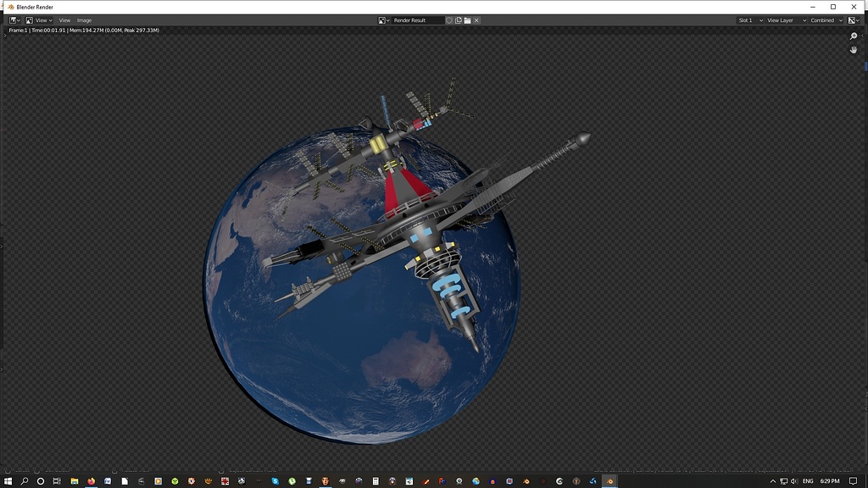Open the Skype taskbar icon
This screenshot has width=868, height=488.
point(275,481)
